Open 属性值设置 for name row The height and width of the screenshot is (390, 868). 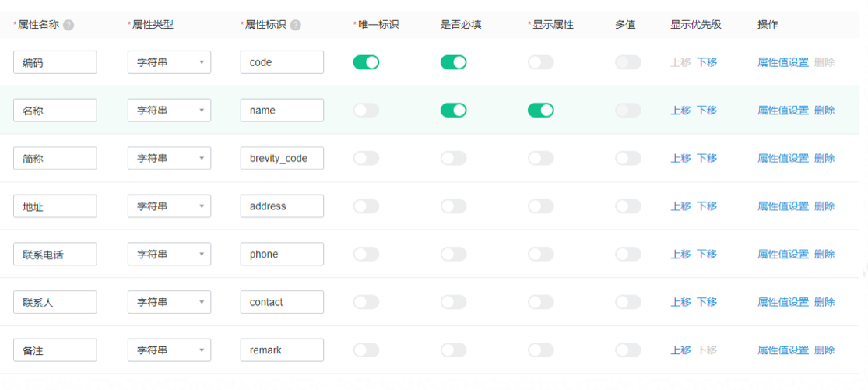click(783, 110)
